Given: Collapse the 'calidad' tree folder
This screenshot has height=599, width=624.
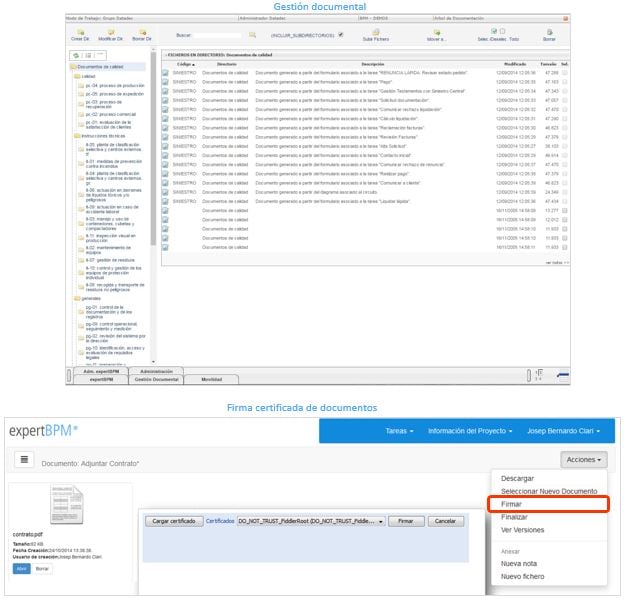Looking at the screenshot, I should [x=77, y=76].
